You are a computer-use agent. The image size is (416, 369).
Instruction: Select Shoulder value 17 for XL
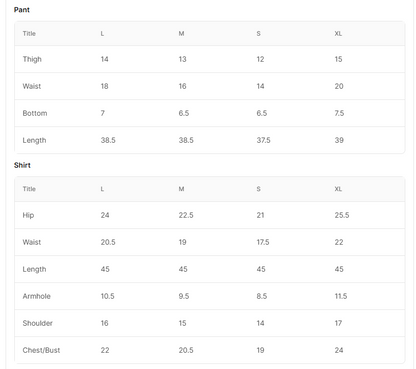[338, 323]
